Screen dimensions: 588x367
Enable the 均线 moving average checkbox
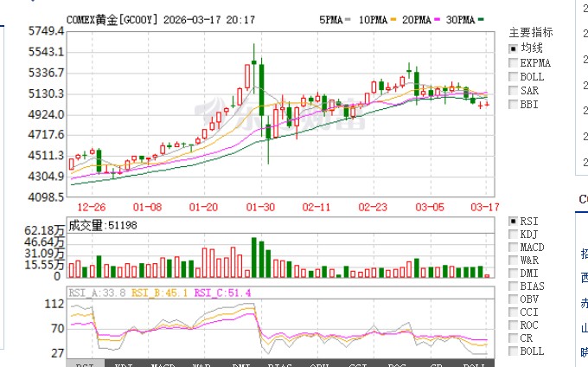click(x=513, y=48)
